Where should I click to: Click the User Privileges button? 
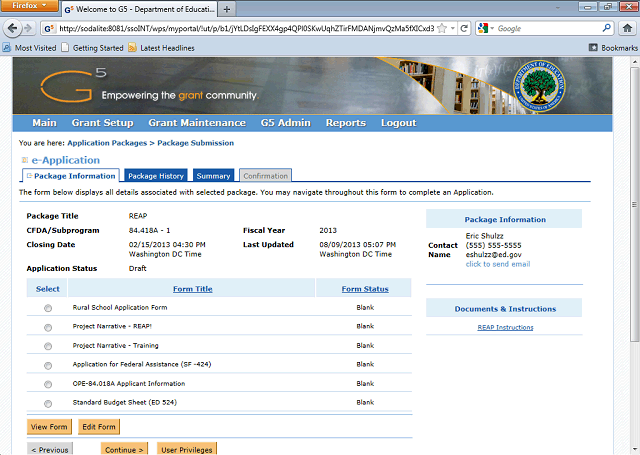point(187,449)
